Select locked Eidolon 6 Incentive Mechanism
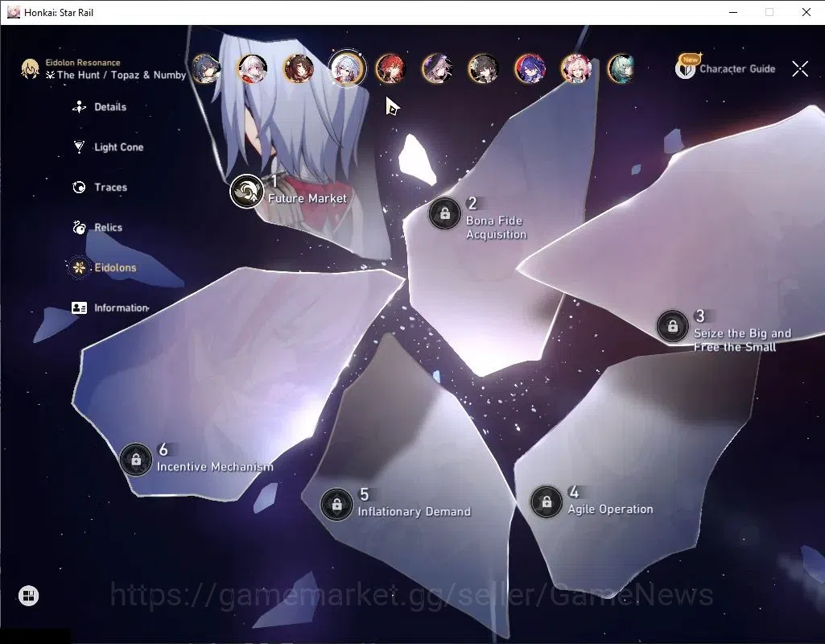The image size is (825, 644). coord(136,460)
